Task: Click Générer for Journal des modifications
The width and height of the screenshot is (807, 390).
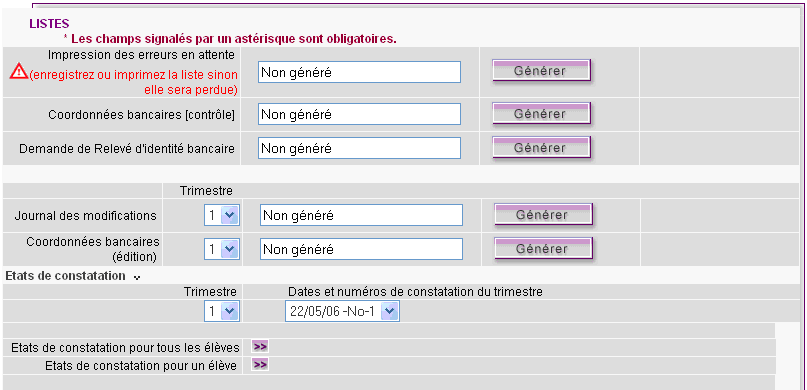Action: click(x=543, y=215)
